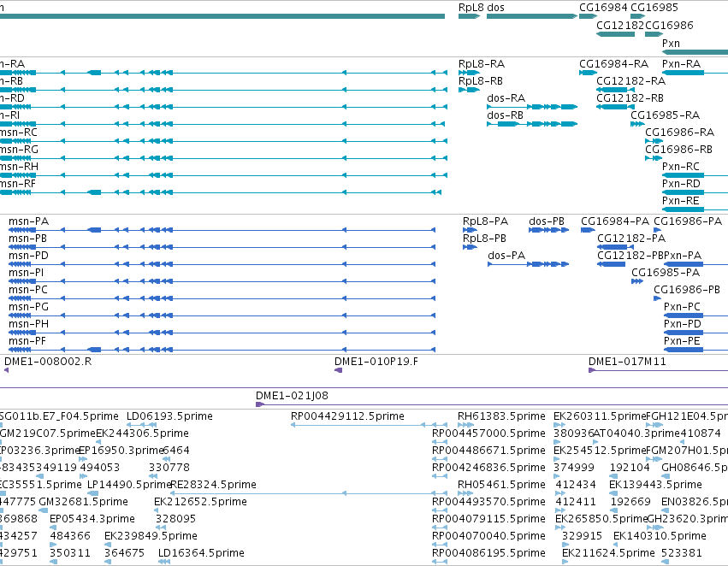The width and height of the screenshot is (728, 566).
Task: Click transcript msn-RH
Action: (x=19, y=167)
